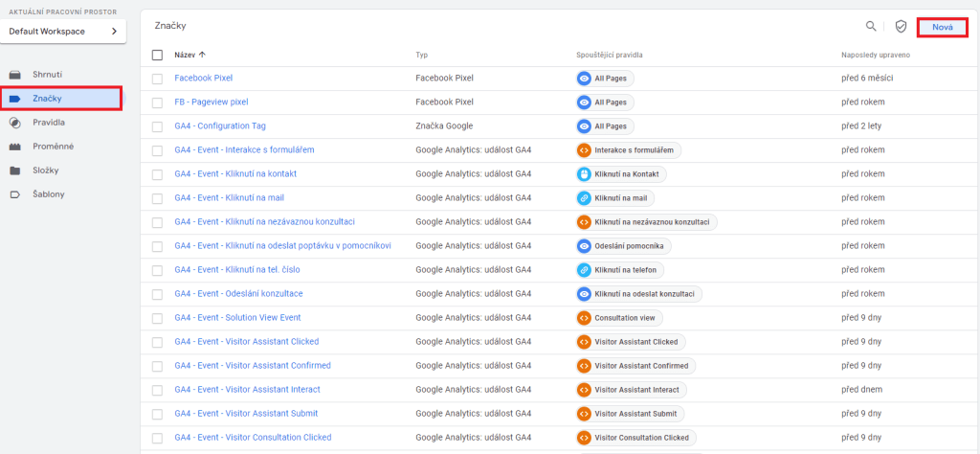
Task: Go to the Pravidla menu item
Action: pyautogui.click(x=48, y=123)
